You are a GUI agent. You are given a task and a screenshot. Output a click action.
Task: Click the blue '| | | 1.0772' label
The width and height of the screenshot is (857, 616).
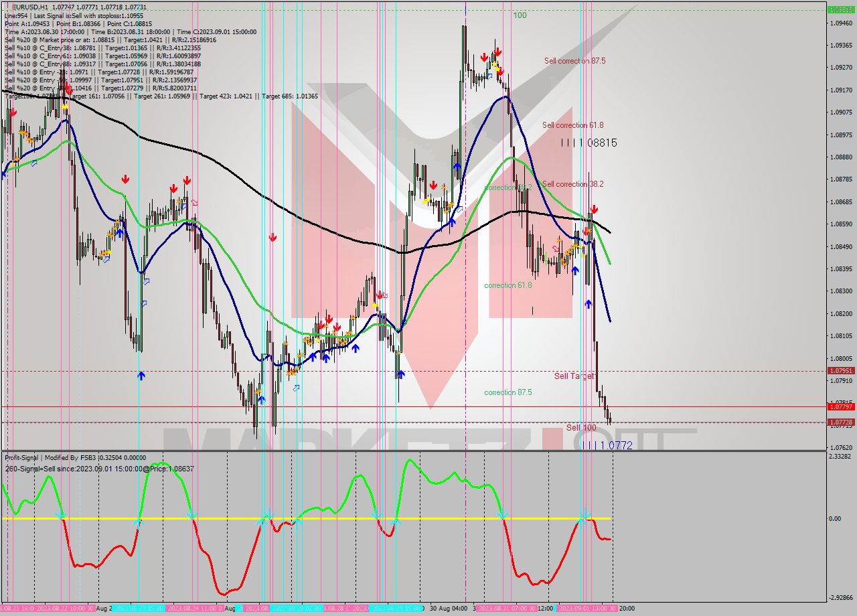pyautogui.click(x=607, y=445)
